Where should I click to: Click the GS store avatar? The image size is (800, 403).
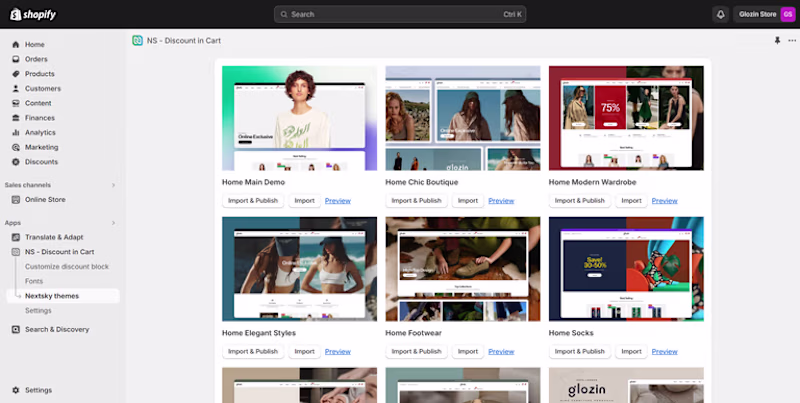tap(787, 14)
